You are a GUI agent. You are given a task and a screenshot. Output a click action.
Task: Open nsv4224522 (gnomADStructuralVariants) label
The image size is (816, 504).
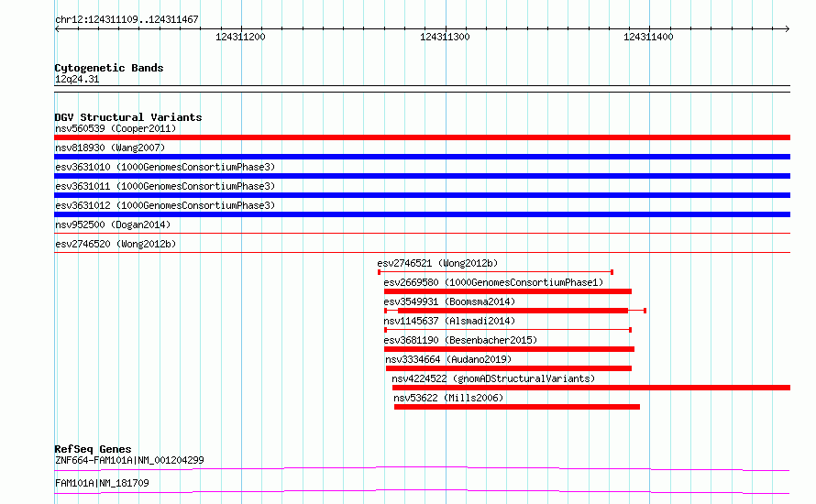493,378
